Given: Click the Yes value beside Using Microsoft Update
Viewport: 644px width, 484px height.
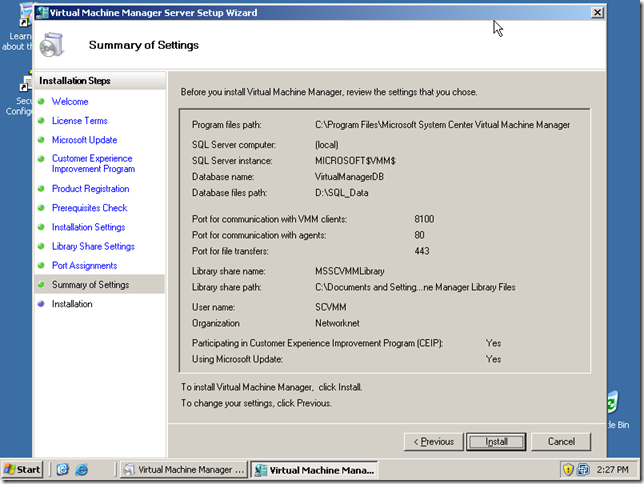Looking at the screenshot, I should [x=493, y=360].
